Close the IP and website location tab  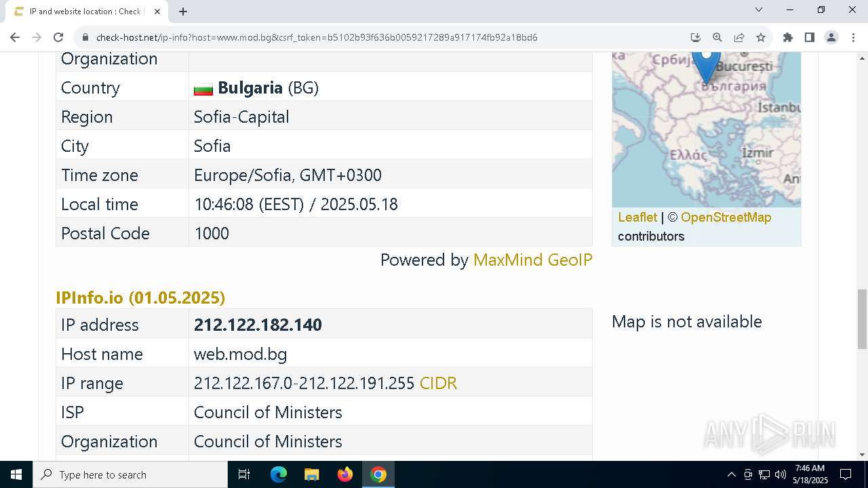157,11
